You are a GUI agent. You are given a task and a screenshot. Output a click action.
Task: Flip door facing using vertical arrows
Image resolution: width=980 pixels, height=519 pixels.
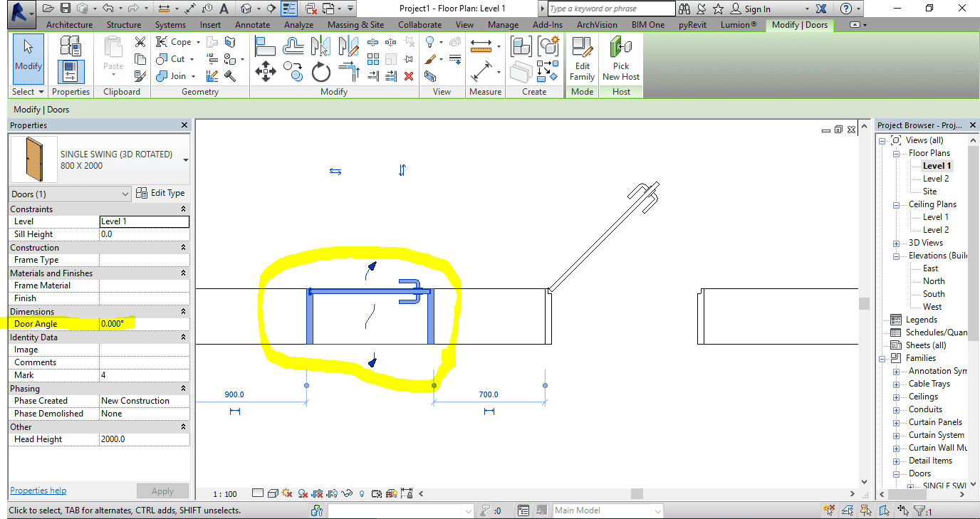pos(402,170)
